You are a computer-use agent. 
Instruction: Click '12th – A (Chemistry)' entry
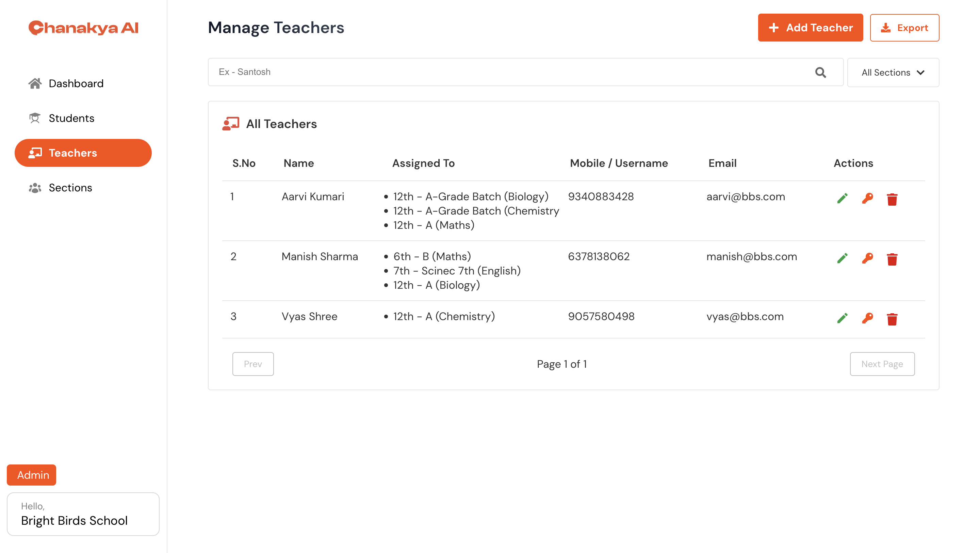[x=444, y=317]
